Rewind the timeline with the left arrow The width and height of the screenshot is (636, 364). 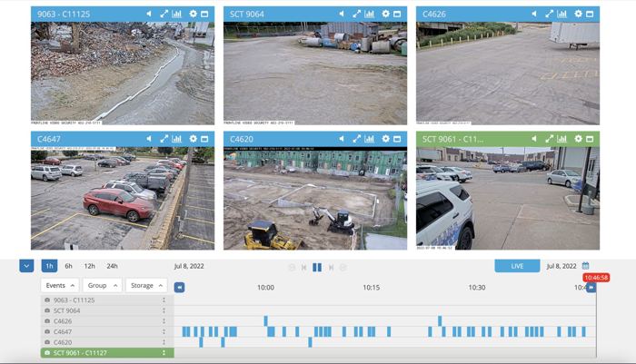pyautogui.click(x=179, y=288)
